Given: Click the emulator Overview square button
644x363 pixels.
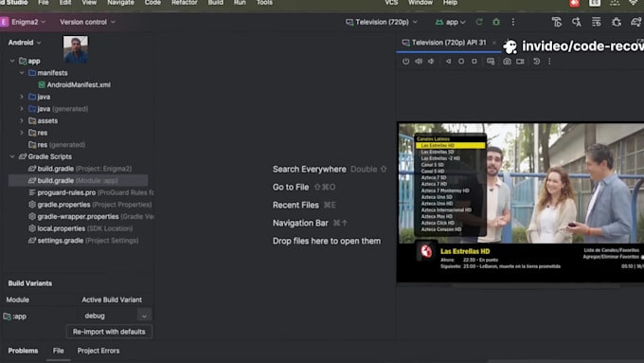Looking at the screenshot, I should [x=474, y=62].
